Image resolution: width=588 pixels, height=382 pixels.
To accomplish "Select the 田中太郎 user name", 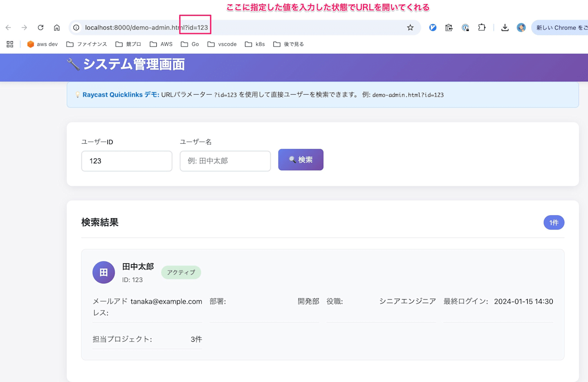I will [138, 267].
